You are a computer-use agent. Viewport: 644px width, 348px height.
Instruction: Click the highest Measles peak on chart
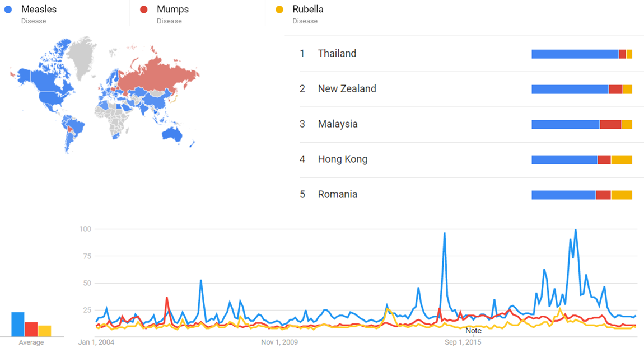click(x=575, y=230)
